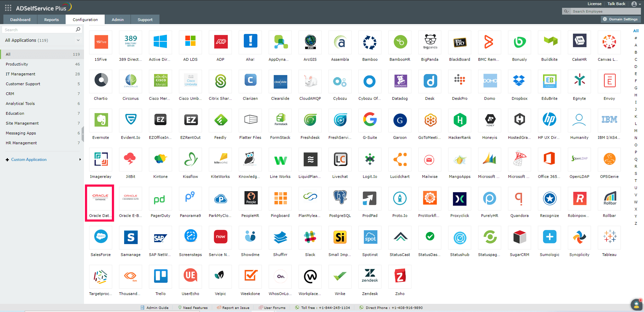Open the user account dropdown

point(636,4)
